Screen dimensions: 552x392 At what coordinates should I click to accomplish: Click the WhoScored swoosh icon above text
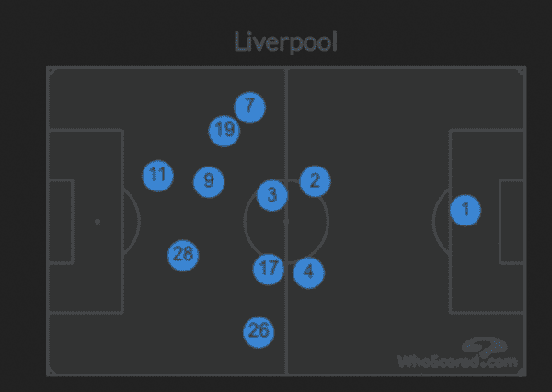(x=485, y=347)
